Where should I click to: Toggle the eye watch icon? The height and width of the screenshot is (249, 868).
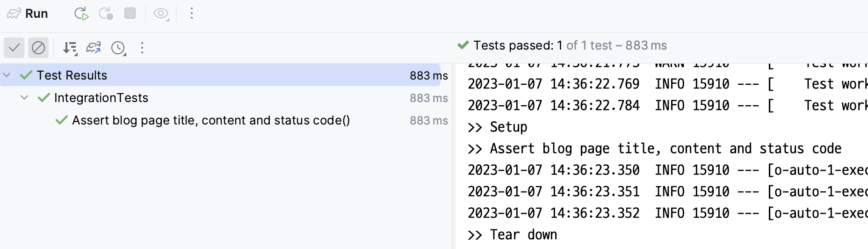tap(161, 14)
